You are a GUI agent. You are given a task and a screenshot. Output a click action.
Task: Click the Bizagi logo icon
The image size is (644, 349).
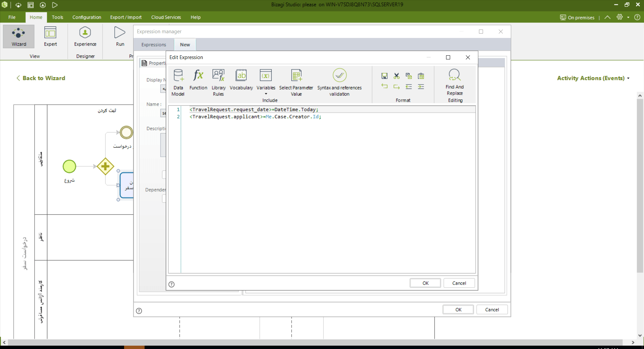coord(5,5)
